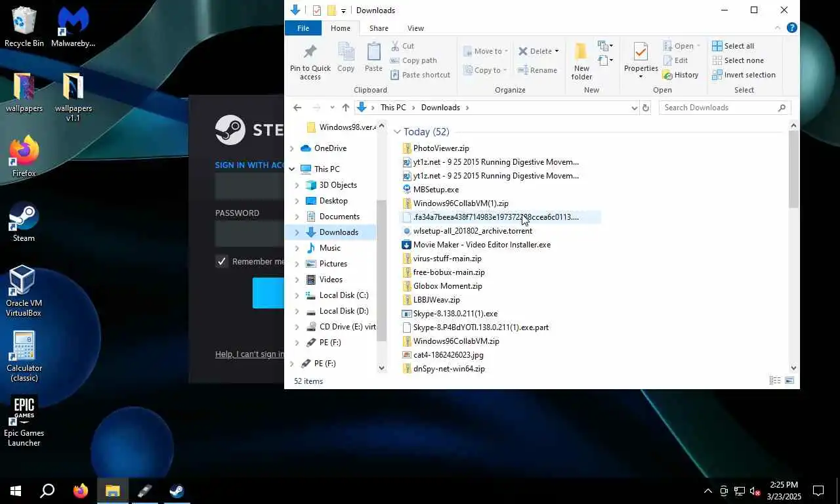Click the Explorer Help question icon
The width and height of the screenshot is (840, 504).
792,28
